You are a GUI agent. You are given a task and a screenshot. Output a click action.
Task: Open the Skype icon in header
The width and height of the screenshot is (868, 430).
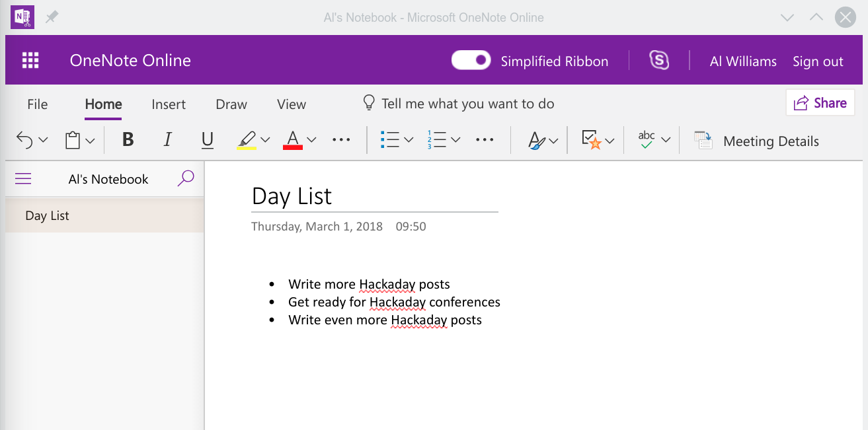coord(658,61)
